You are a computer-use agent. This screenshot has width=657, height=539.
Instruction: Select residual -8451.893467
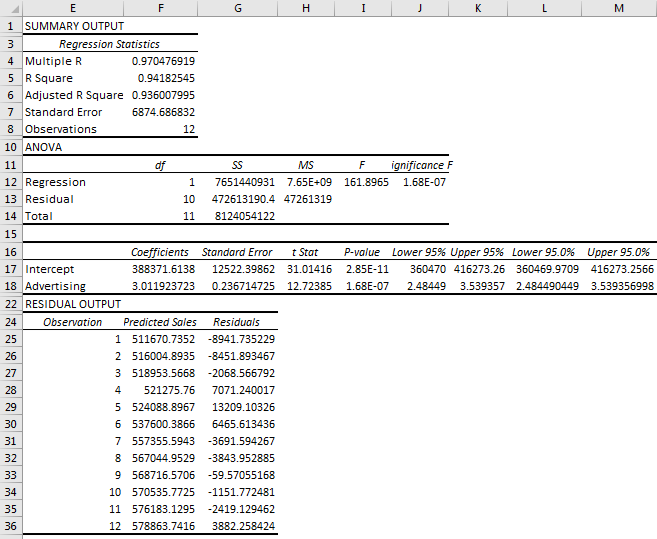click(x=241, y=356)
